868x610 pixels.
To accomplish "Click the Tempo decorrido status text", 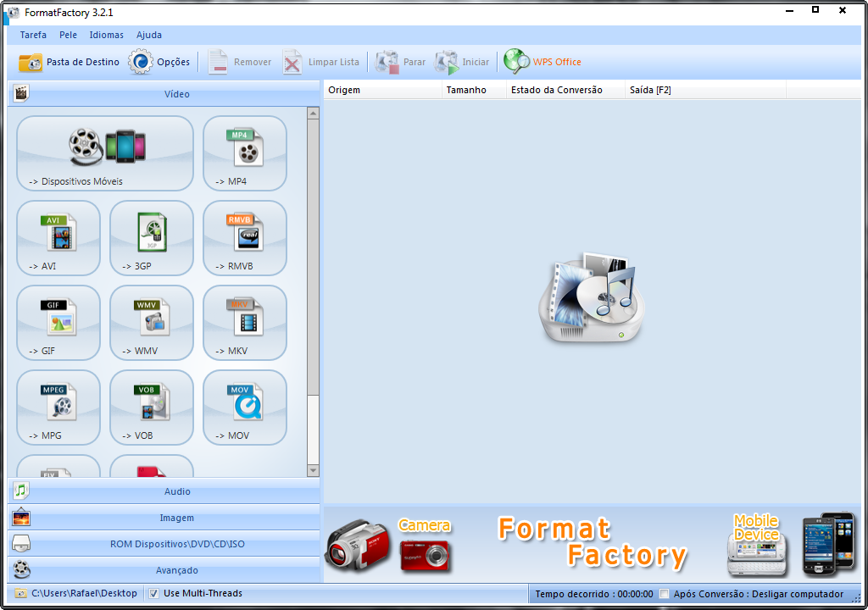I will pyautogui.click(x=594, y=594).
